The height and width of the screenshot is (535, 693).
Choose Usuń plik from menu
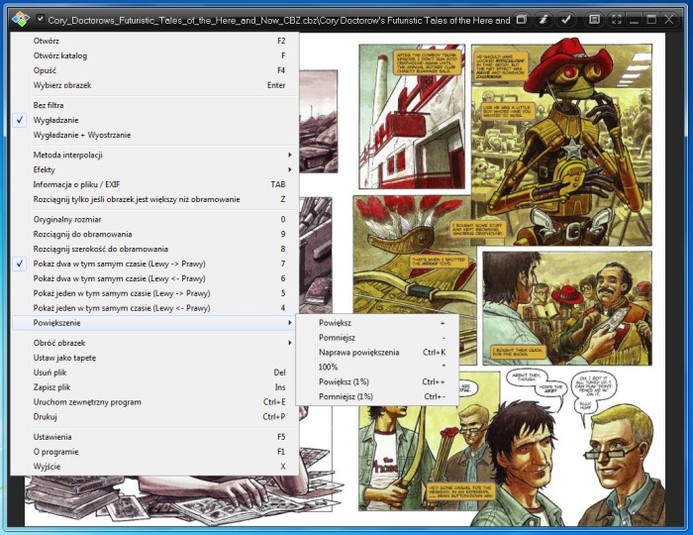tap(155, 372)
